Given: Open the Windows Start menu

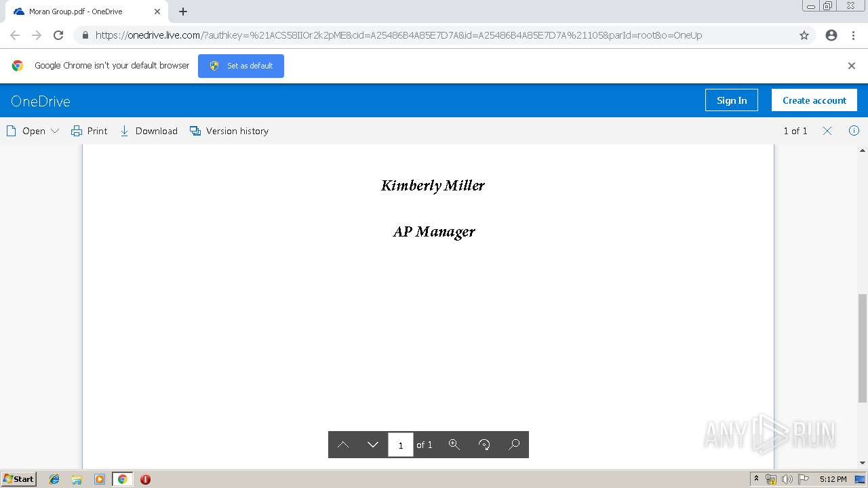Looking at the screenshot, I should (18, 479).
